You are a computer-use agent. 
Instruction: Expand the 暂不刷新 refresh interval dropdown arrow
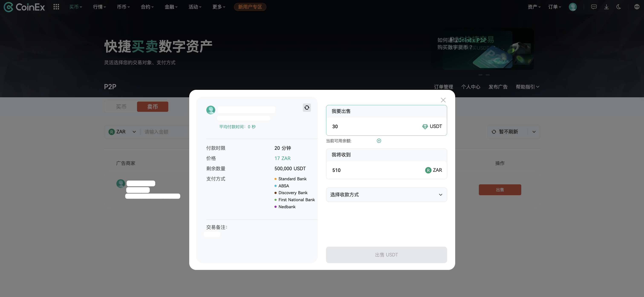(534, 132)
